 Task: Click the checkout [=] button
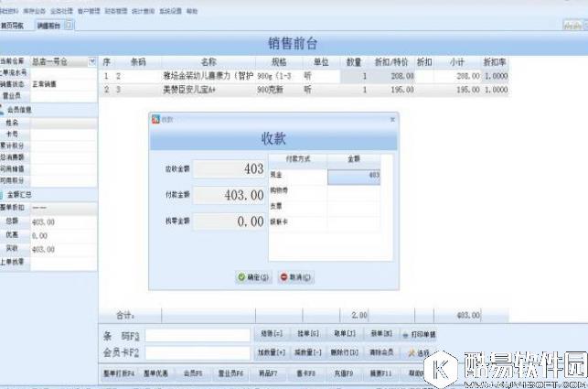[272, 333]
